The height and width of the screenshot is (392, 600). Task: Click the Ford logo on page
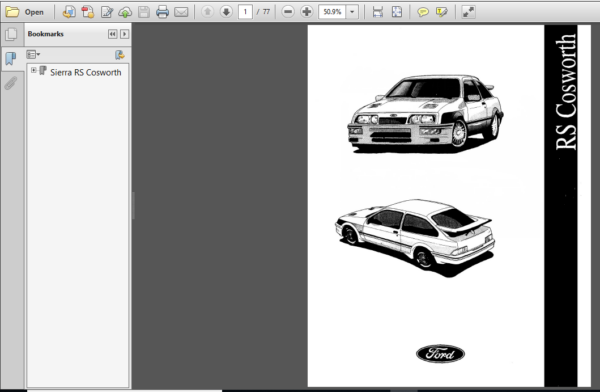click(440, 354)
